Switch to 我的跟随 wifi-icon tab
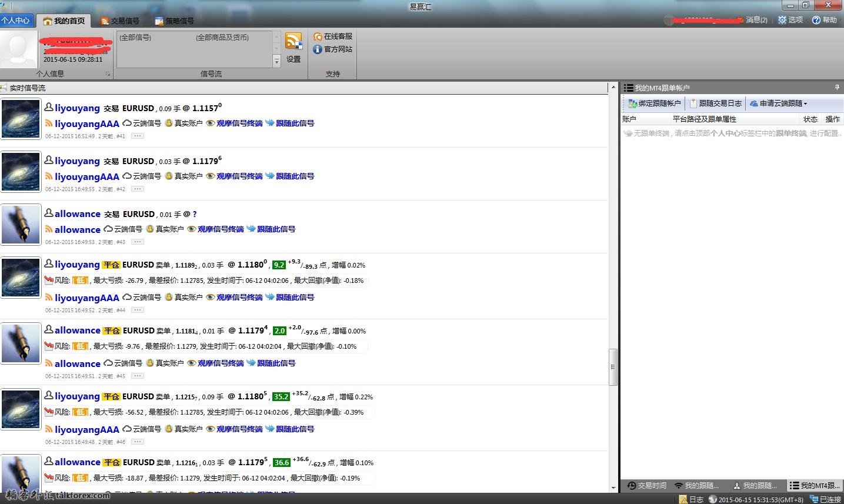 (x=697, y=486)
